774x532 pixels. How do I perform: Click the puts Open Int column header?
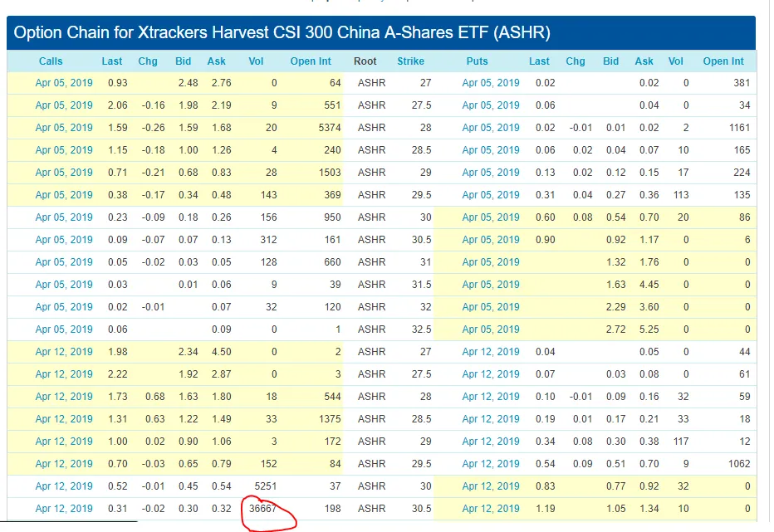pos(723,61)
